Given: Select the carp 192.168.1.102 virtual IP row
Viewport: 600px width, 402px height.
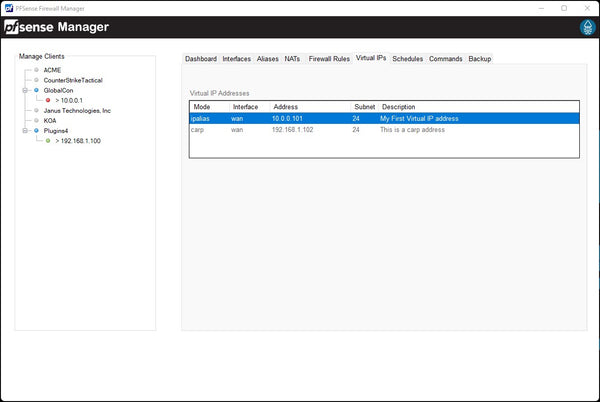Looking at the screenshot, I should (x=384, y=130).
